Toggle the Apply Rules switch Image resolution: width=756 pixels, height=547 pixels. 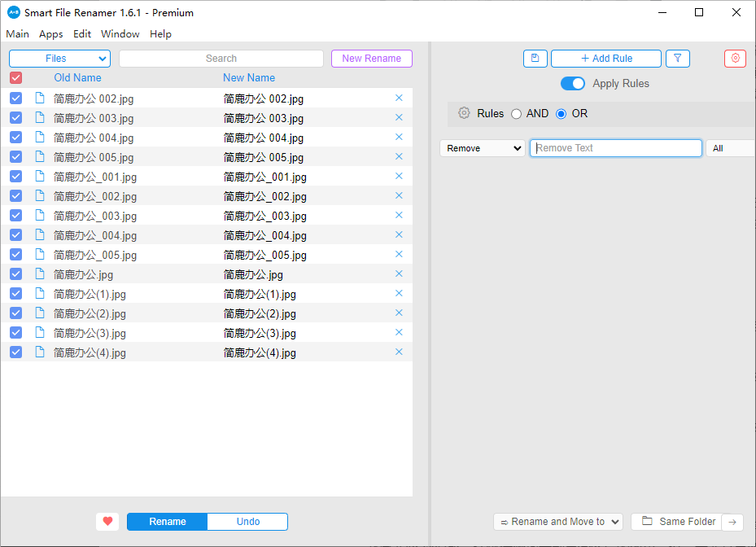pos(573,84)
